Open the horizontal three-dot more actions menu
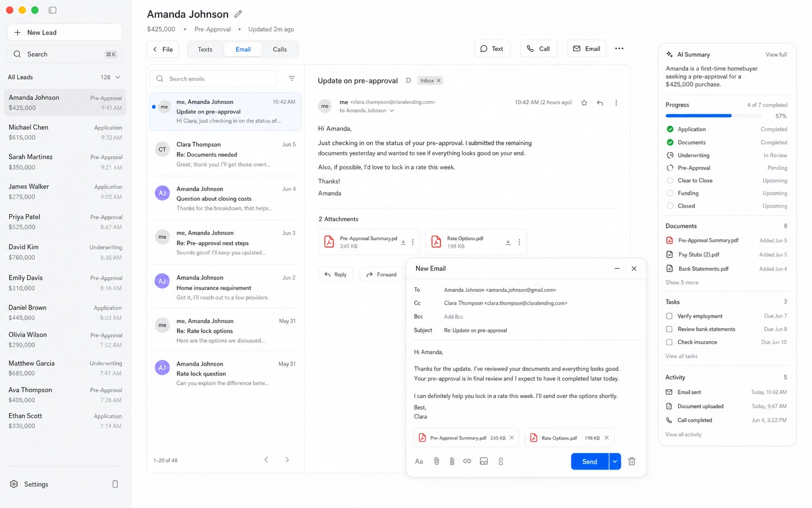812x508 pixels. [x=619, y=49]
